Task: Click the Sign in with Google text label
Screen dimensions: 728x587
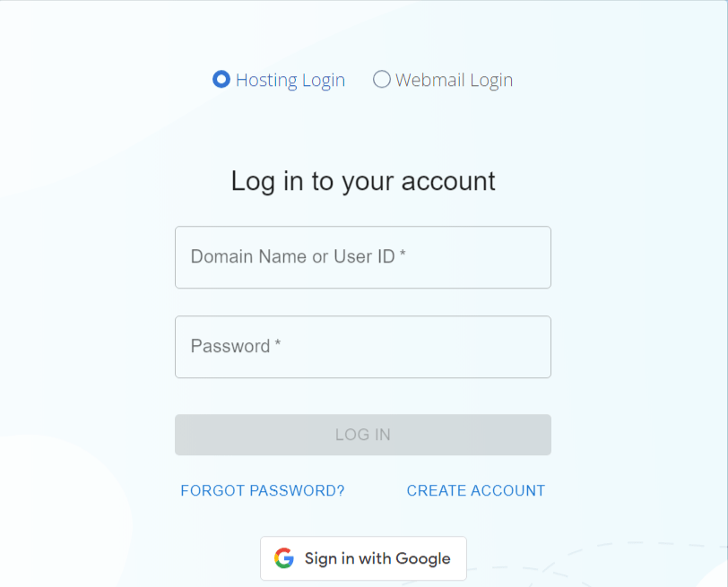Action: (377, 557)
